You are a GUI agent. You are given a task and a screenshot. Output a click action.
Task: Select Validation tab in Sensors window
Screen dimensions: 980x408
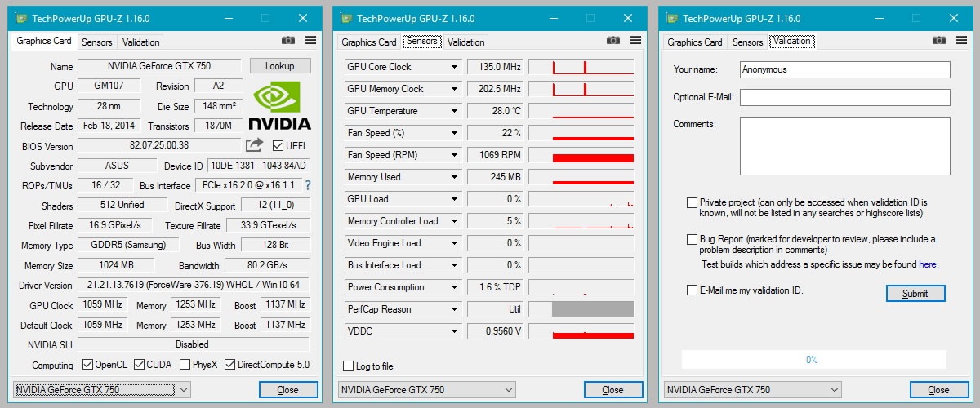click(x=466, y=42)
